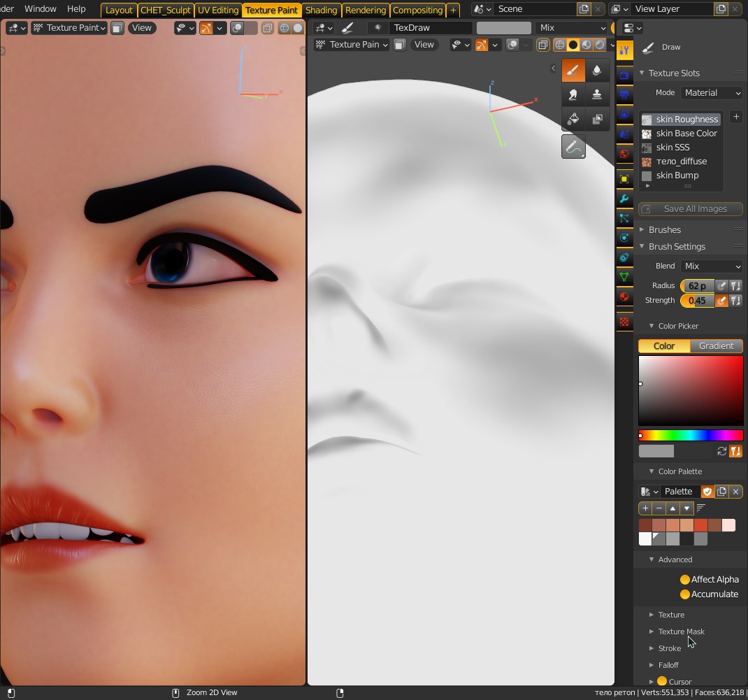
Task: Switch to the Layout workspace tab
Action: click(119, 10)
